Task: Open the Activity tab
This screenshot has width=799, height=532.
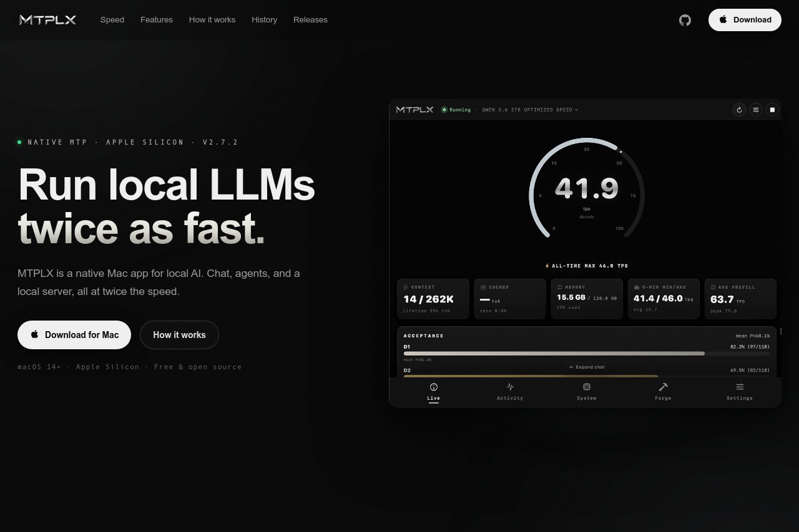Action: coord(510,392)
